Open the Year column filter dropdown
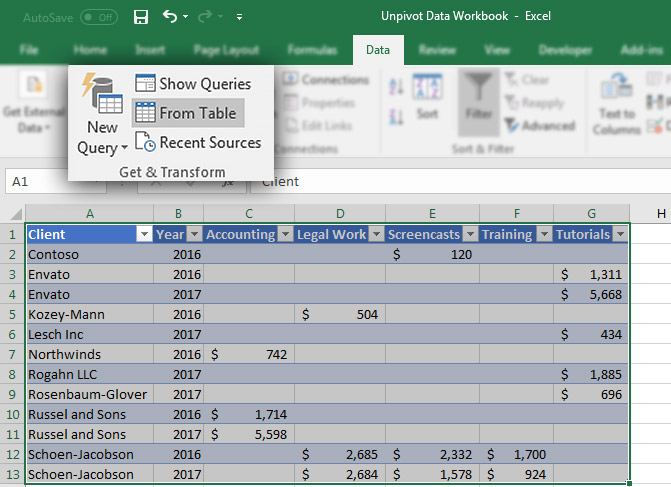 pyautogui.click(x=195, y=234)
